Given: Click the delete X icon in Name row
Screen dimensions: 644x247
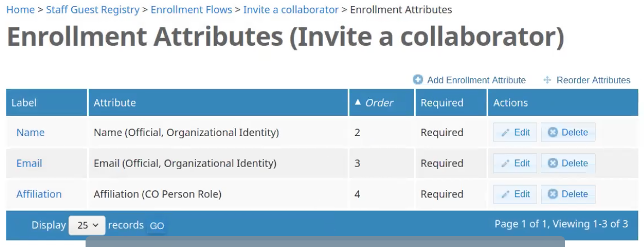Looking at the screenshot, I should point(553,133).
